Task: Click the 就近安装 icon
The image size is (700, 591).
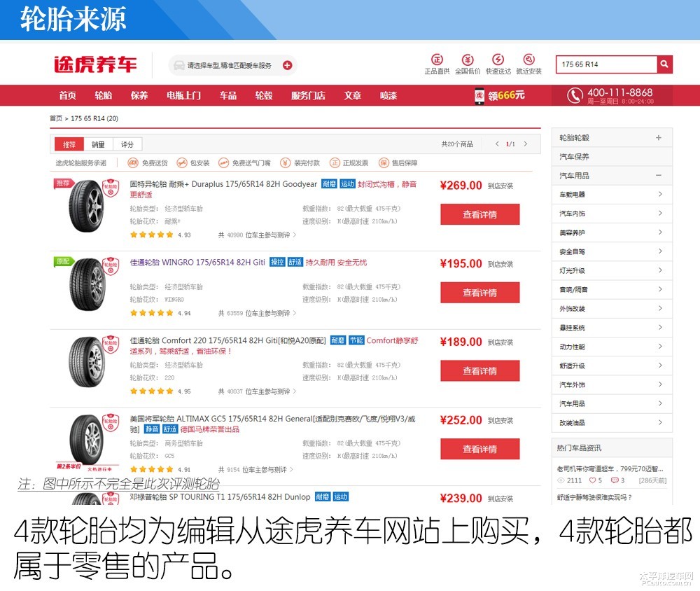Action: [528, 60]
